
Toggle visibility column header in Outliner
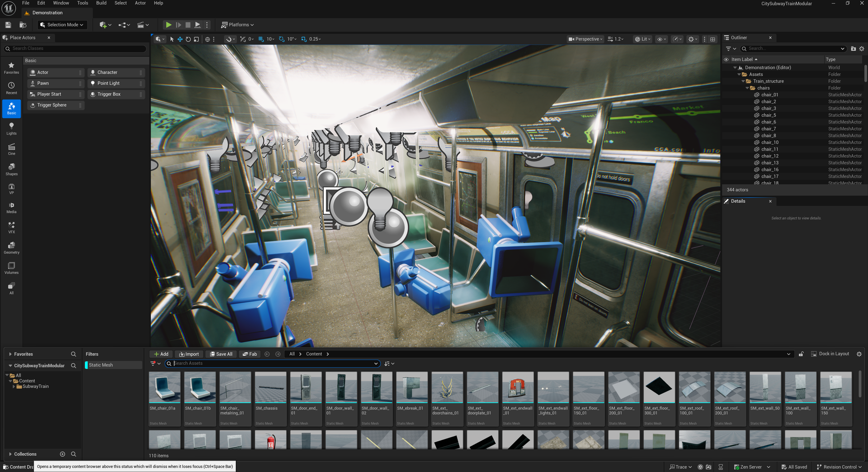click(x=726, y=59)
